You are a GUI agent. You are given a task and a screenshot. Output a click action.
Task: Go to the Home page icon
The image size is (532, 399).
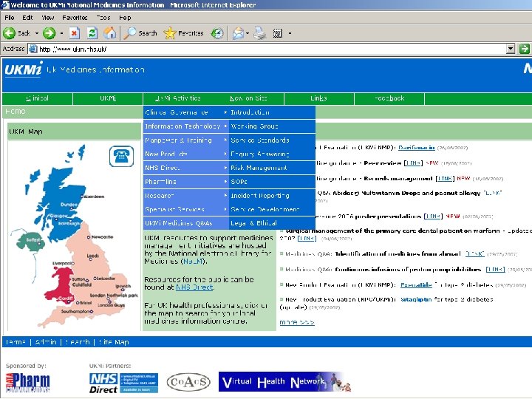[x=109, y=33]
